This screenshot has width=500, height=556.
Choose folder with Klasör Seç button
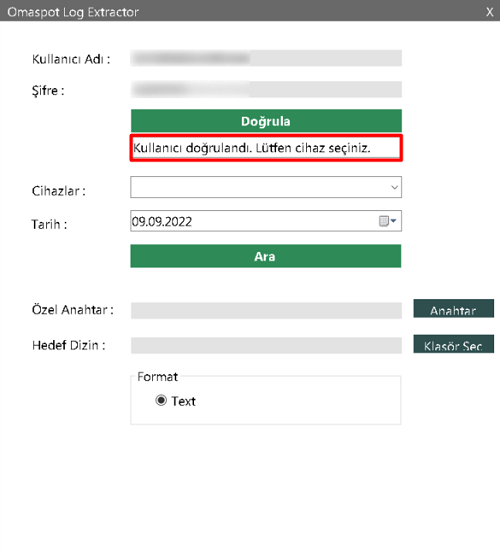point(454,344)
